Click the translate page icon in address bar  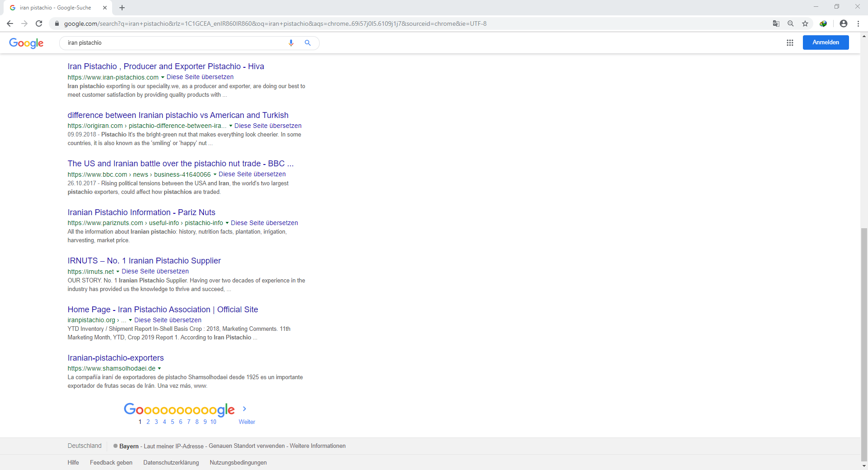click(776, 23)
